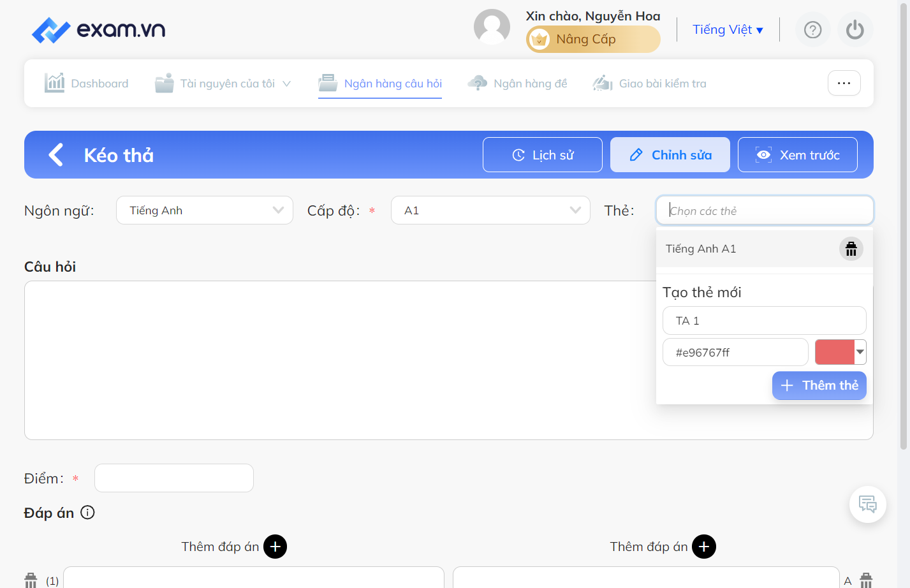The width and height of the screenshot is (910, 588).
Task: Open Tài nguyên của tôi menu
Action: (223, 83)
